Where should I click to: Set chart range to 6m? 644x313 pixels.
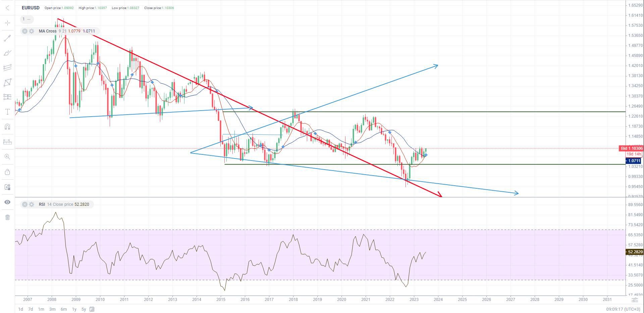[x=63, y=309]
